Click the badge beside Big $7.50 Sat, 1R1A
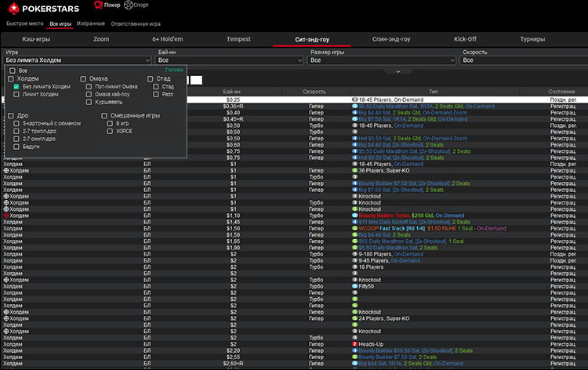Image resolution: width=588 pixels, height=370 pixels. click(354, 119)
